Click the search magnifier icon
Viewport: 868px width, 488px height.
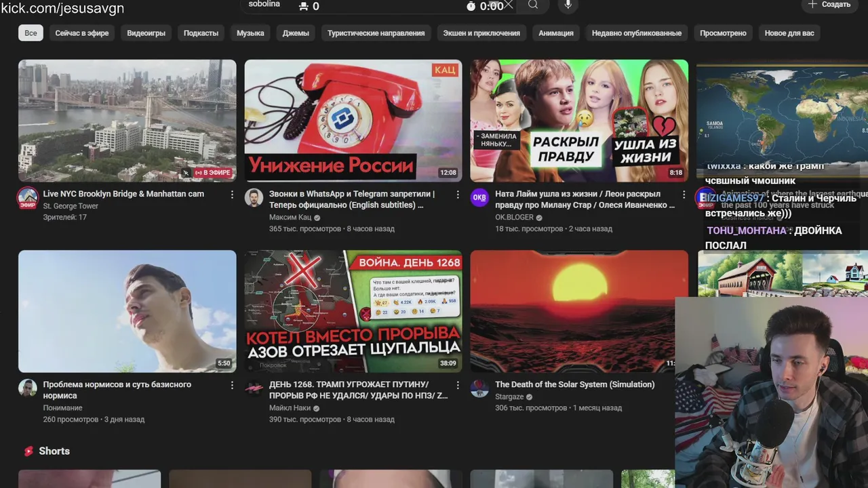(x=533, y=5)
